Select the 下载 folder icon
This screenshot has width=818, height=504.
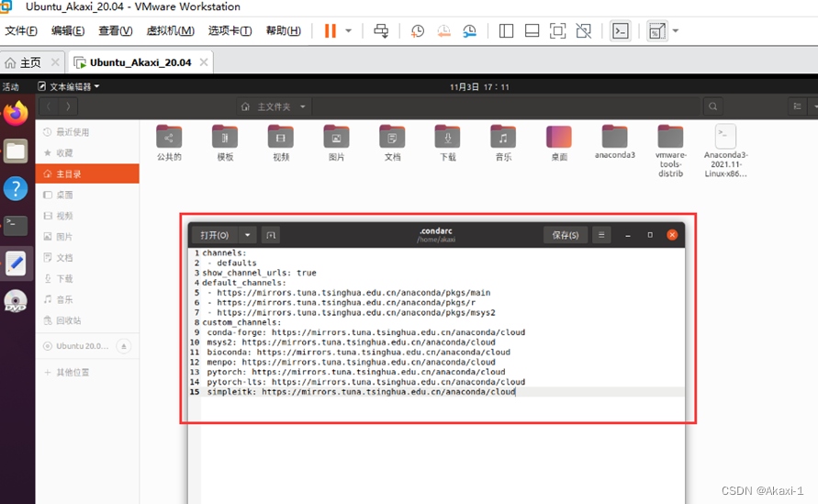tap(448, 137)
